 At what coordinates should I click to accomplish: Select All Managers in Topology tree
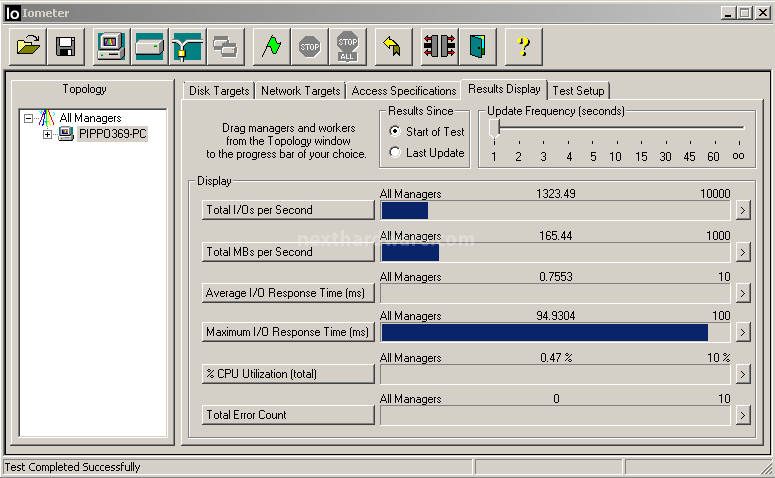[x=90, y=118]
